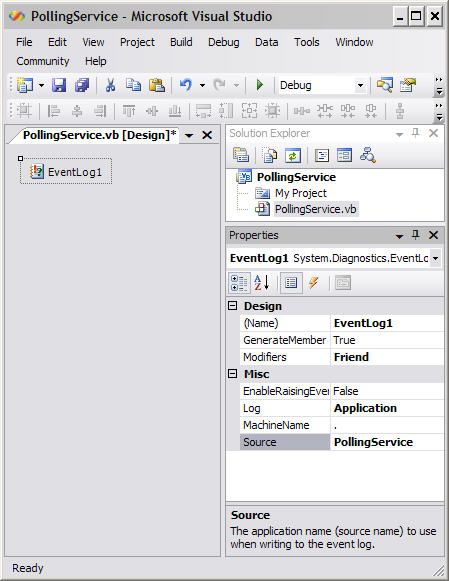Click the Refresh icon in Solution Explorer

[x=293, y=156]
